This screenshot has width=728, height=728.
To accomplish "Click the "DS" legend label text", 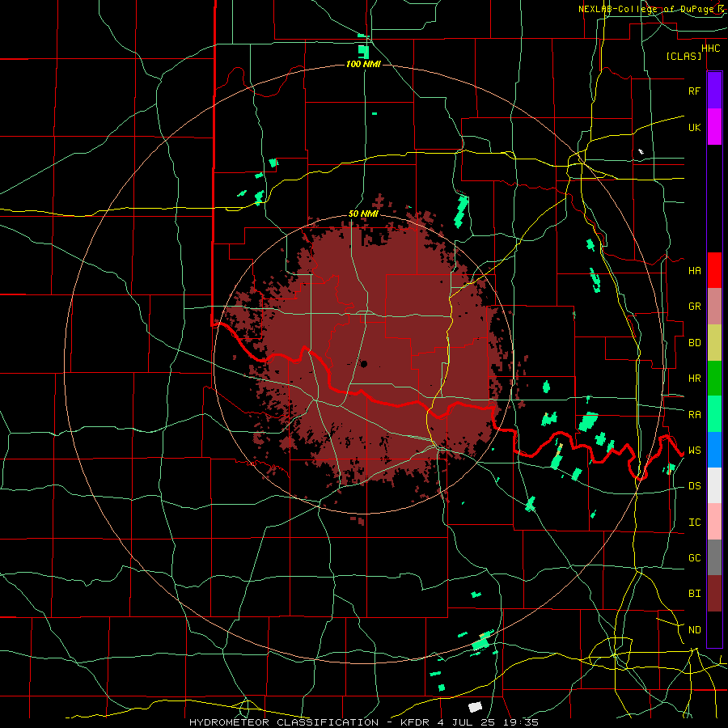I will point(694,486).
